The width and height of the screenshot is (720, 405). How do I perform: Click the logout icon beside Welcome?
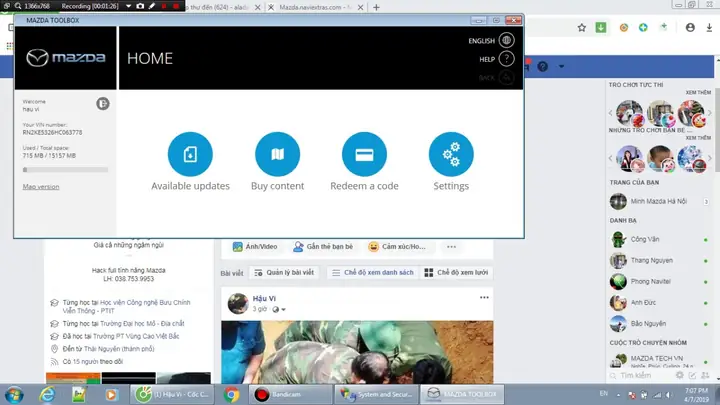[x=102, y=102]
